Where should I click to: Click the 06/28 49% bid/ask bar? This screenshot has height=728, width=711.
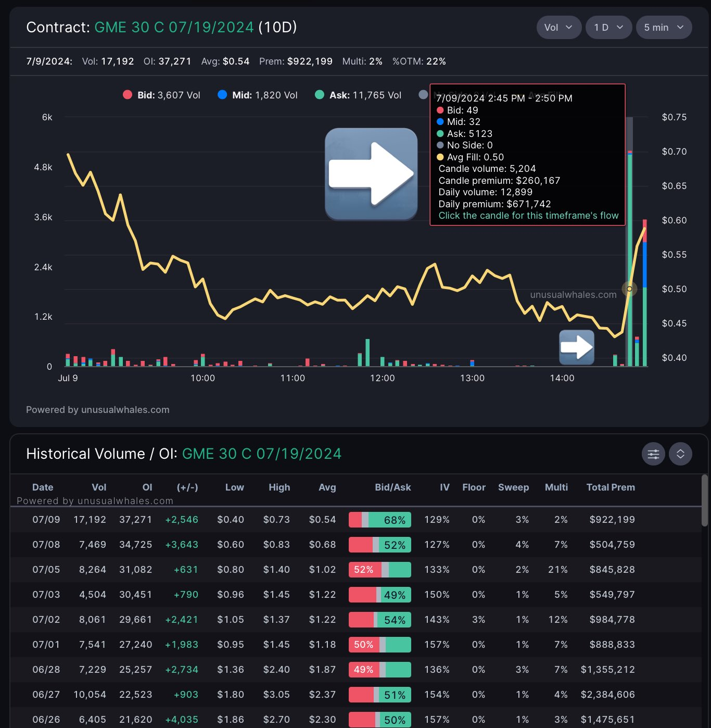click(x=380, y=670)
